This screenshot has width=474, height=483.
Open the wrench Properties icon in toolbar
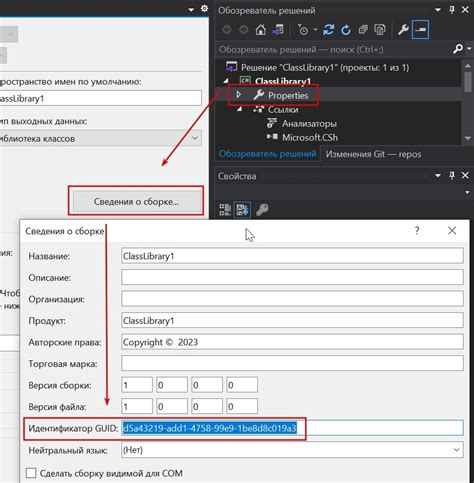[x=403, y=30]
